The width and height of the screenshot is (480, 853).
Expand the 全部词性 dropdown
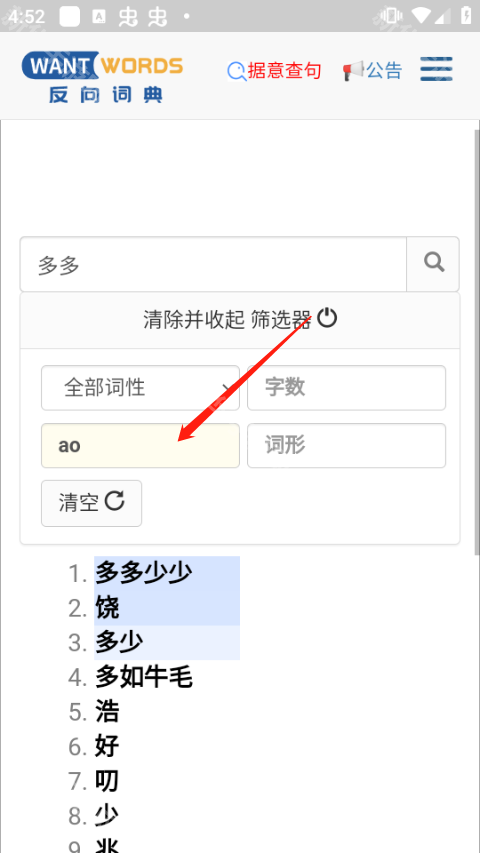point(140,388)
